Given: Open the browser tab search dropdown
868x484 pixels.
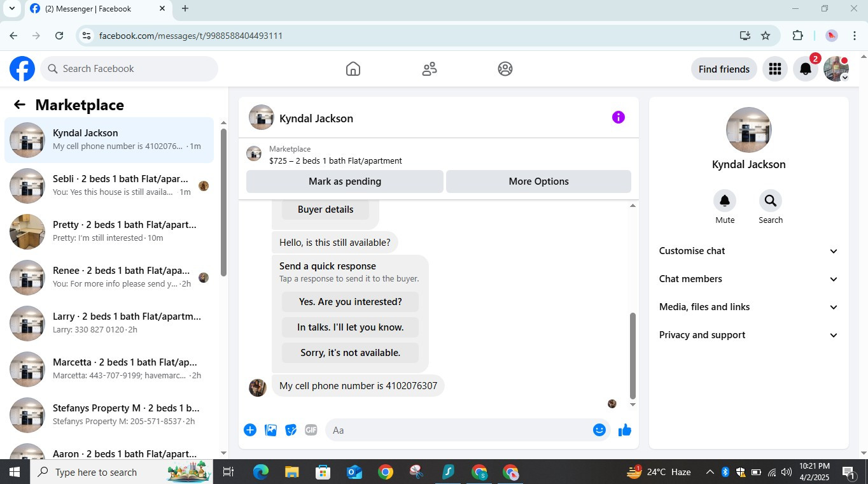Looking at the screenshot, I should pos(11,8).
